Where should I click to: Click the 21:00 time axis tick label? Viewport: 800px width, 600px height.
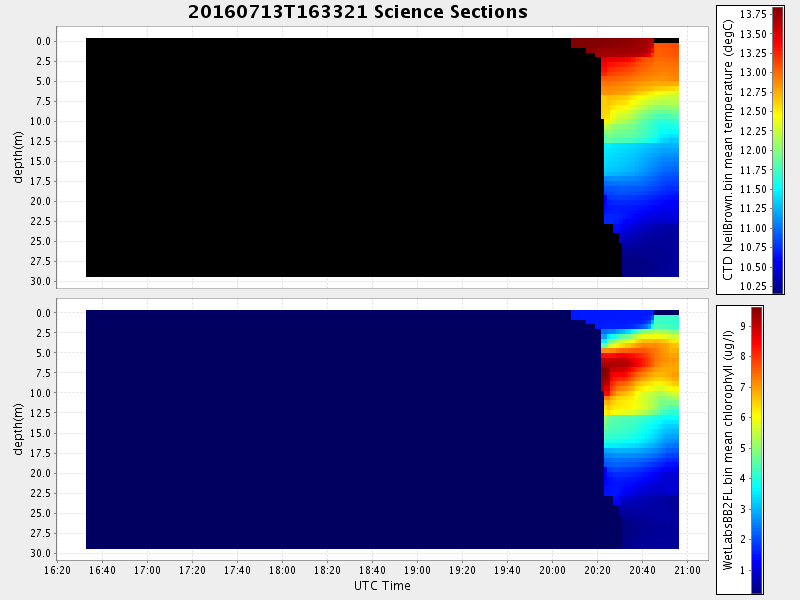click(687, 570)
